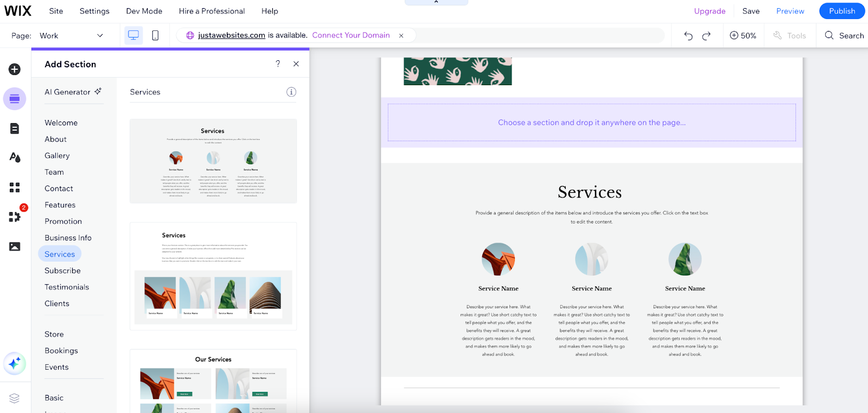Open the Page dropdown showing Work
The height and width of the screenshot is (413, 868).
click(71, 36)
